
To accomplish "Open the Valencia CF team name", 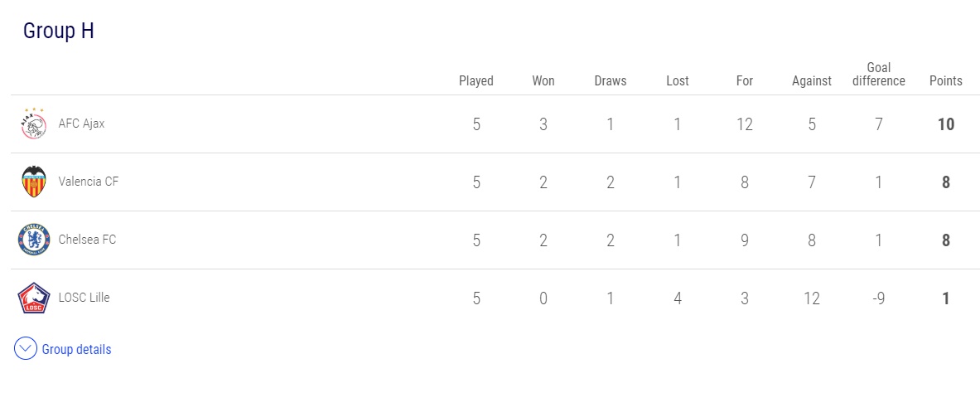I will (88, 182).
